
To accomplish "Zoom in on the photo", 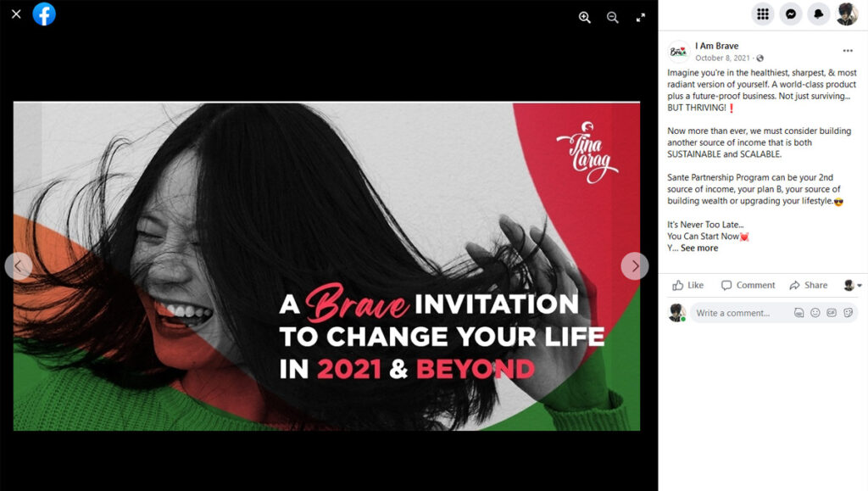I will tap(585, 17).
